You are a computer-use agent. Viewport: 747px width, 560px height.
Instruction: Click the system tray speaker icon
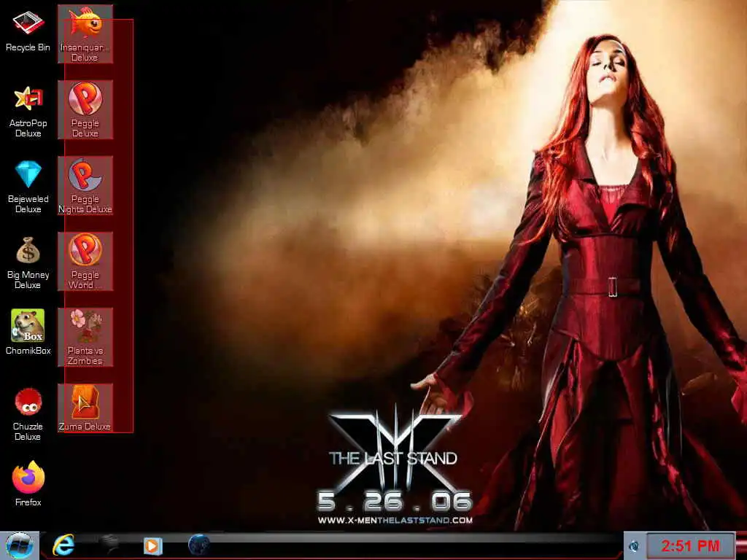635,546
